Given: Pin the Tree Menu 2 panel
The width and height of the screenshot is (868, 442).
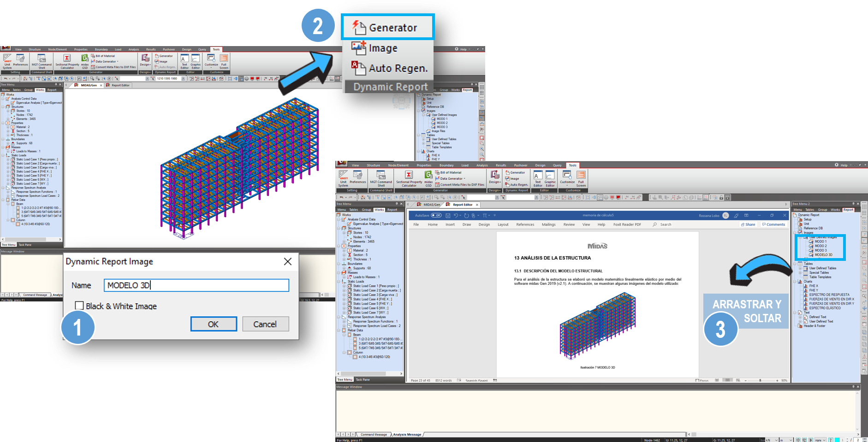Looking at the screenshot, I should pos(852,204).
